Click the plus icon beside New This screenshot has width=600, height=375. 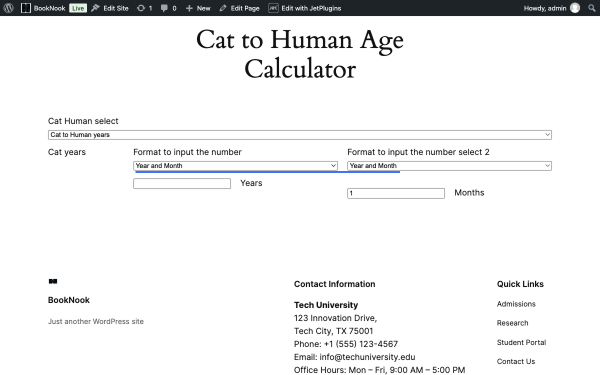click(x=189, y=8)
